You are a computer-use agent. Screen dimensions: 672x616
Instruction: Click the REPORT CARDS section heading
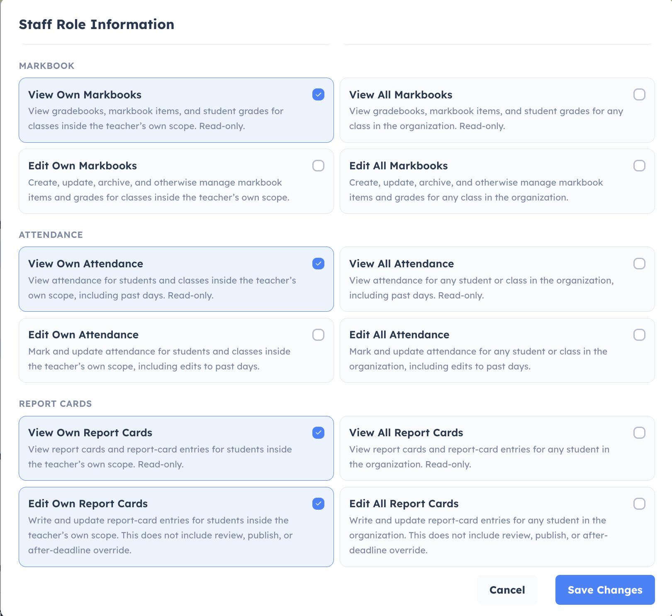56,403
